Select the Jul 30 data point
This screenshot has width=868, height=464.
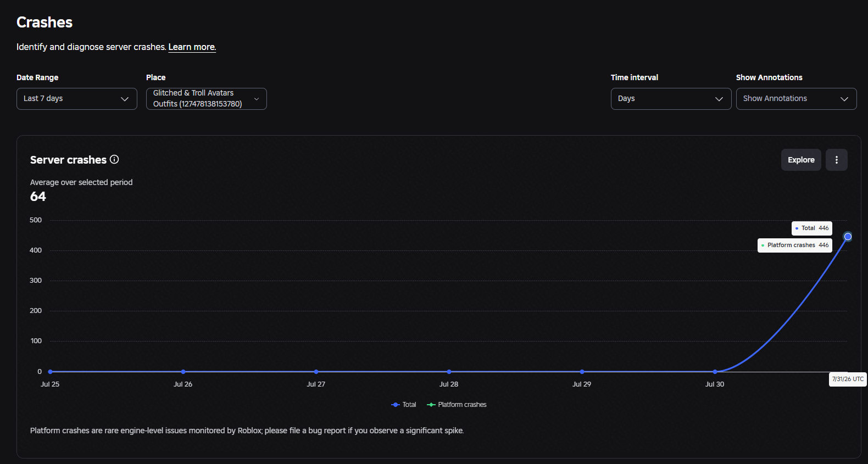[715, 372]
